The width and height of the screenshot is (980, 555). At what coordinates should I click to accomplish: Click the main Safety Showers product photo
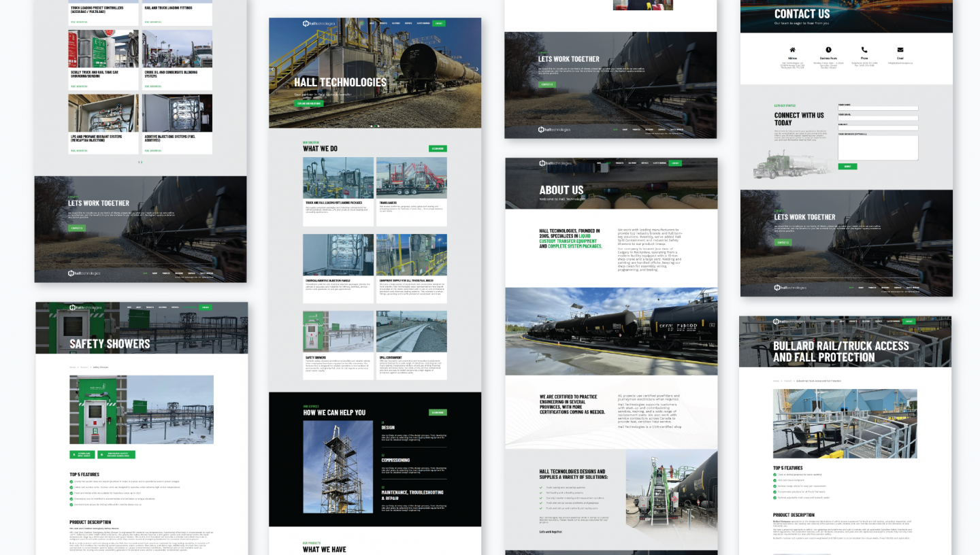tap(142, 409)
